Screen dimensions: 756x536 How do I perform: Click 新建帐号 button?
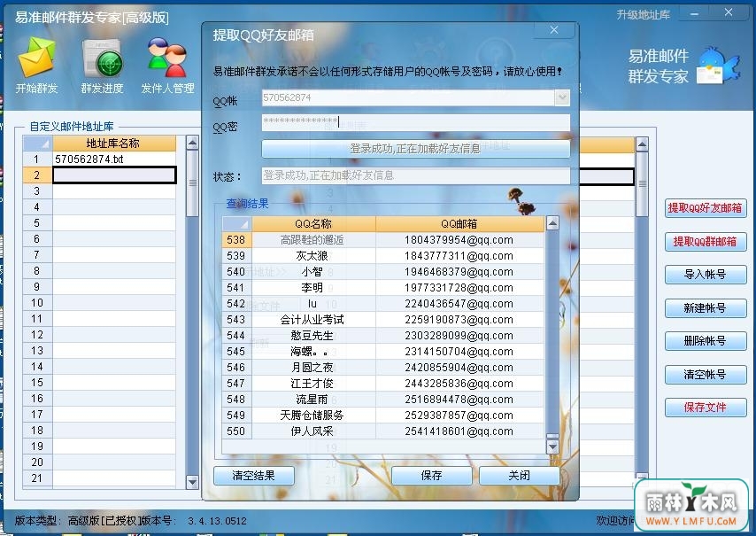click(706, 308)
